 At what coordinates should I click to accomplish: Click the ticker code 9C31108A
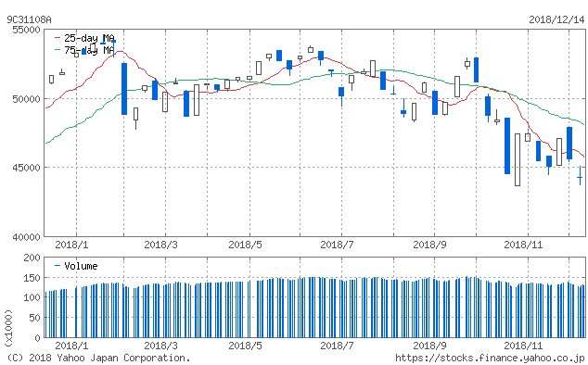tap(29, 19)
